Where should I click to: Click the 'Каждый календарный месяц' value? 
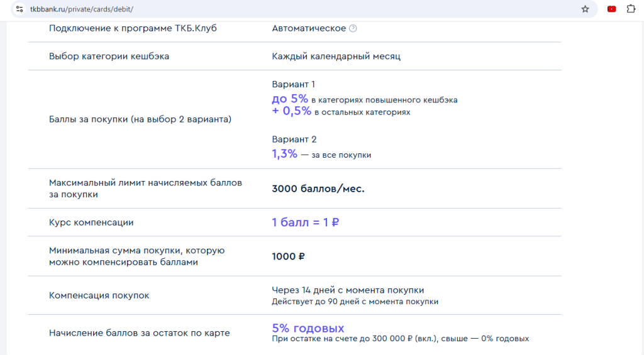tap(336, 57)
